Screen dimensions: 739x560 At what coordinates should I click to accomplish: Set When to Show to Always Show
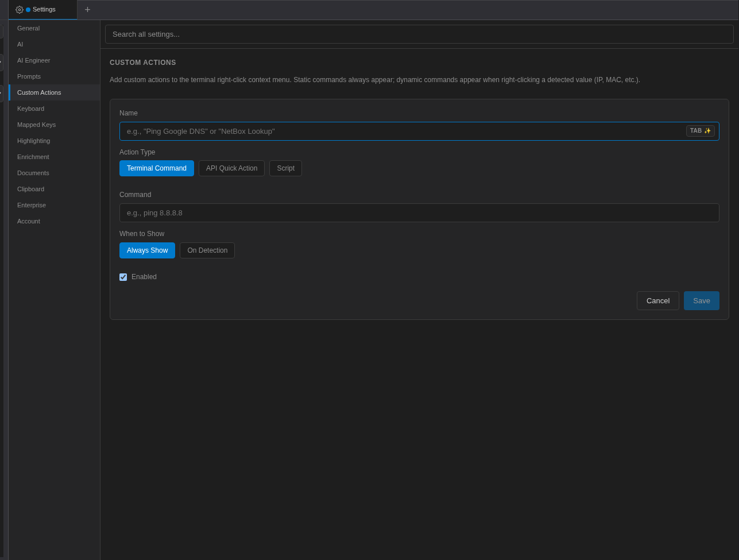coord(147,250)
